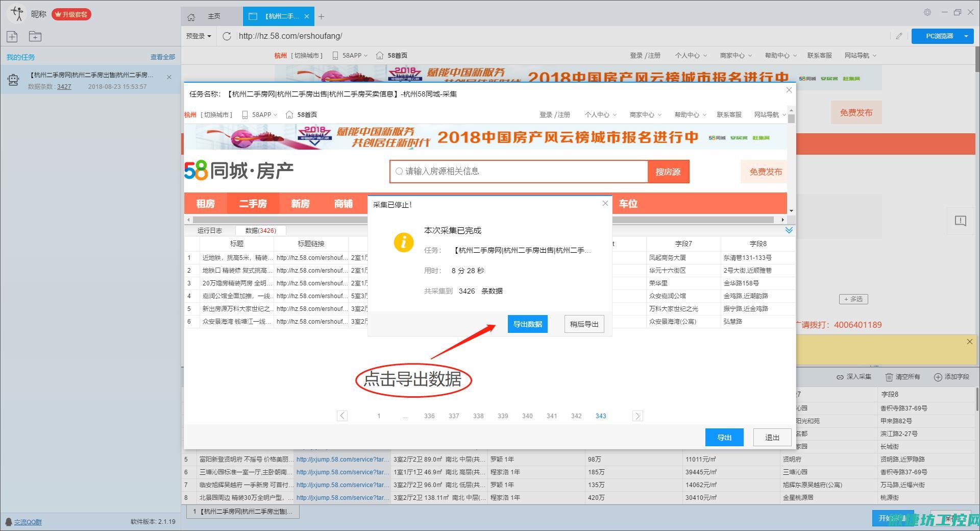980x531 pixels.
Task: Remove the sidebar task with its X icon
Action: [169, 77]
